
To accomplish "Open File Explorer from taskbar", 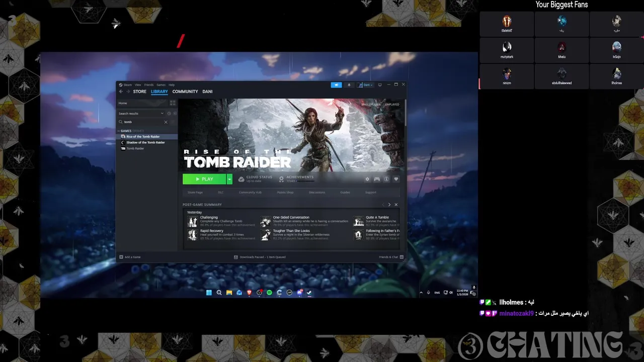I will pyautogui.click(x=229, y=293).
